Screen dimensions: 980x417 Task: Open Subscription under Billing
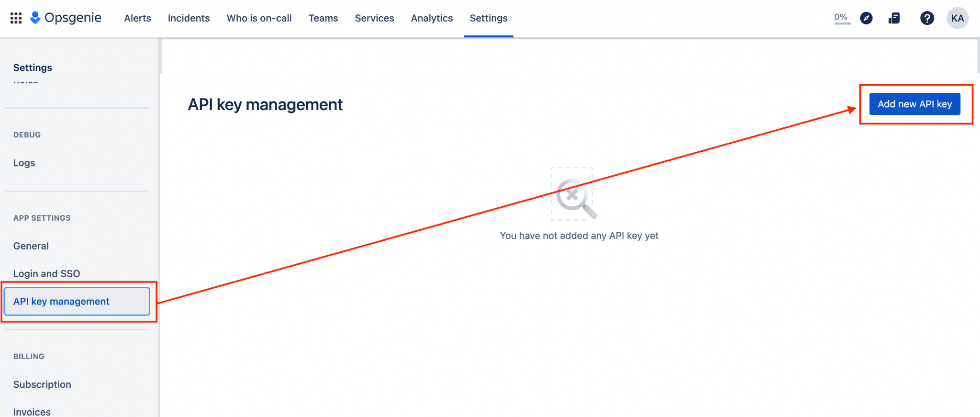42,384
